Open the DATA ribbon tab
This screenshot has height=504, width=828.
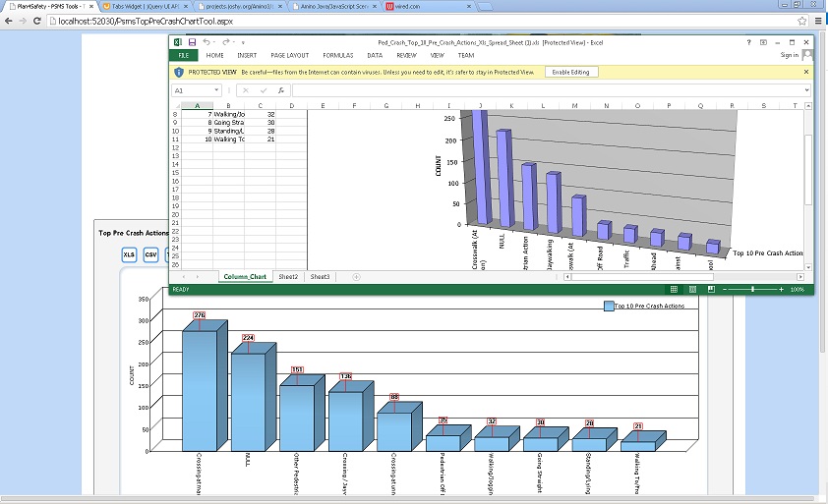point(375,55)
